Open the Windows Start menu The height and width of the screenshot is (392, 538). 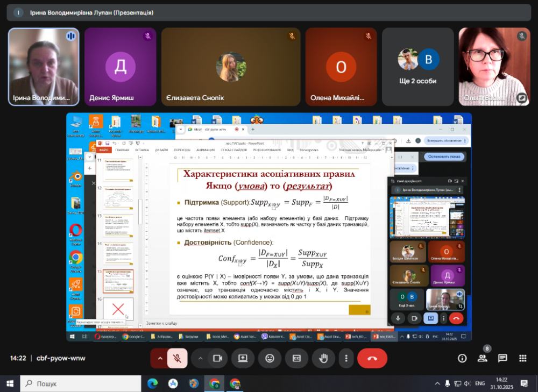click(10, 383)
